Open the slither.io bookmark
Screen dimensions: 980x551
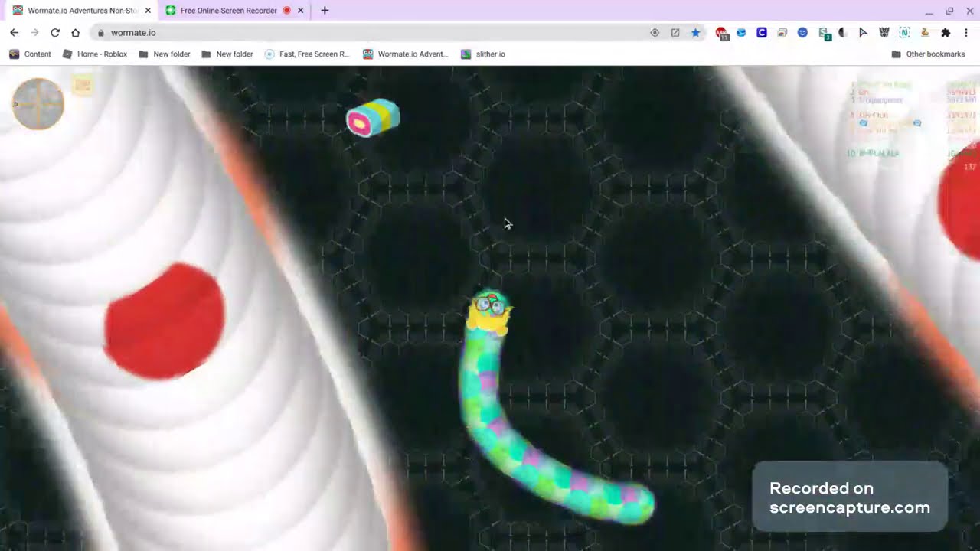click(x=483, y=54)
